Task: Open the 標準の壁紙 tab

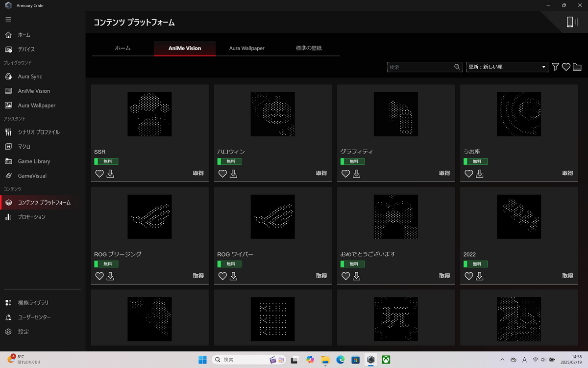Action: point(309,49)
